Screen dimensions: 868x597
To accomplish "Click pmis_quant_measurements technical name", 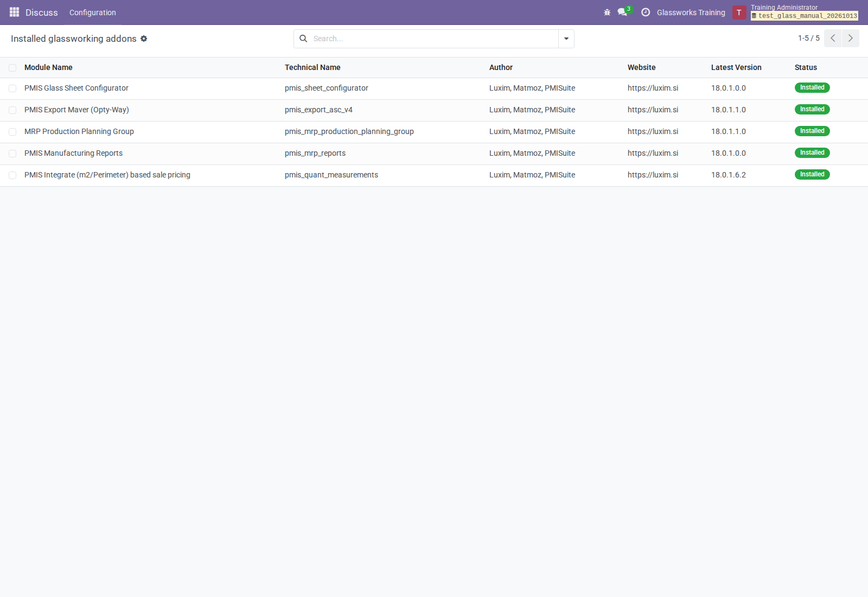I will click(x=331, y=175).
